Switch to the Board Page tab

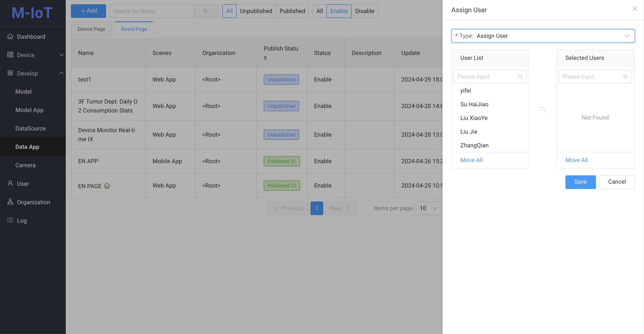pos(134,29)
